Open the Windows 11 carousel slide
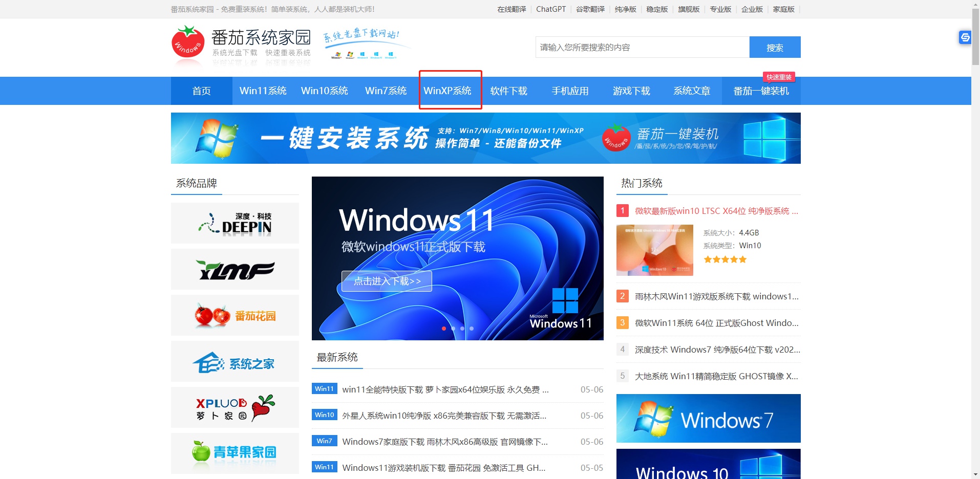 click(458, 258)
